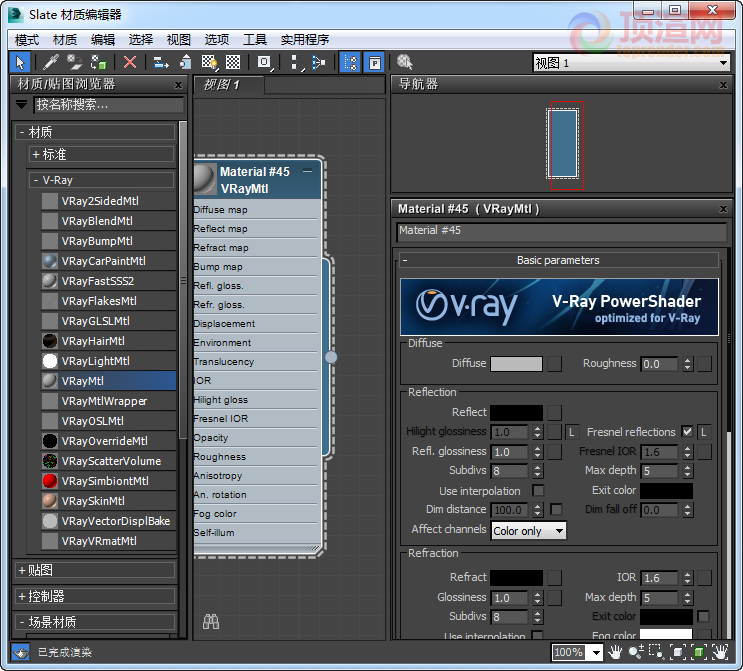
Task: Toggle Fresnel IOR lock L button
Action: 704,432
